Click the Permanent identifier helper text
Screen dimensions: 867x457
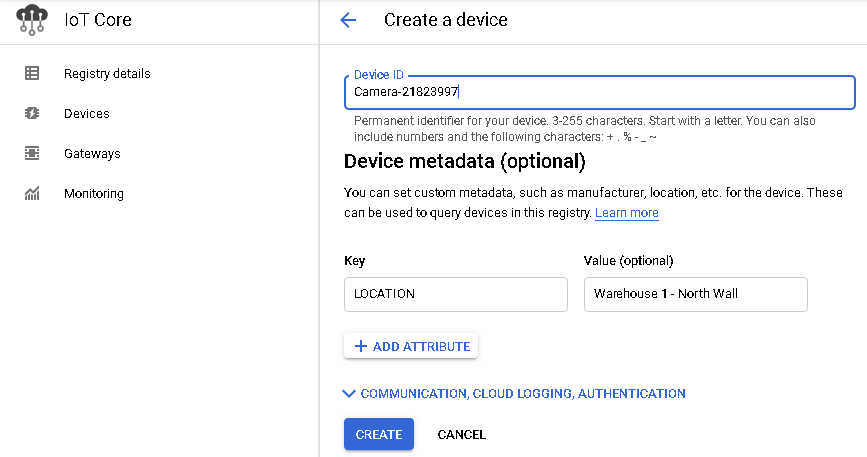tap(584, 129)
